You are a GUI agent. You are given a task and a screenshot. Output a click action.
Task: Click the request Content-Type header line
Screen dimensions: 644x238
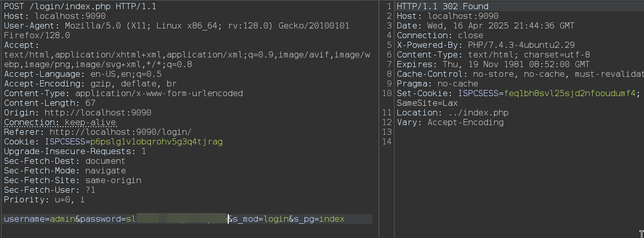[x=123, y=93]
